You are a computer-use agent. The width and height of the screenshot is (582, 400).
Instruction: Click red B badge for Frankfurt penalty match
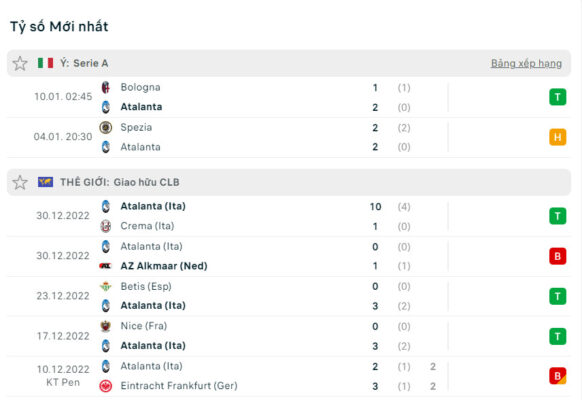pos(558,376)
